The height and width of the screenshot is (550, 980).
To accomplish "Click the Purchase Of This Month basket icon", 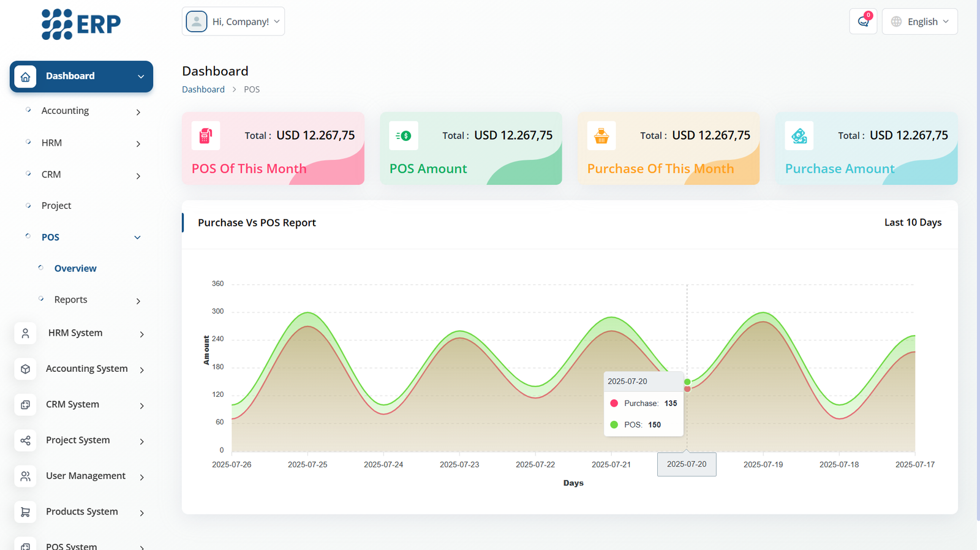I will [601, 136].
